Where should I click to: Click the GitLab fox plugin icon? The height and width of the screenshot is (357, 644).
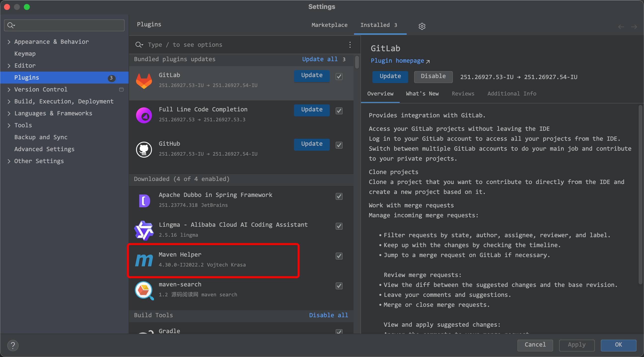[x=144, y=81]
